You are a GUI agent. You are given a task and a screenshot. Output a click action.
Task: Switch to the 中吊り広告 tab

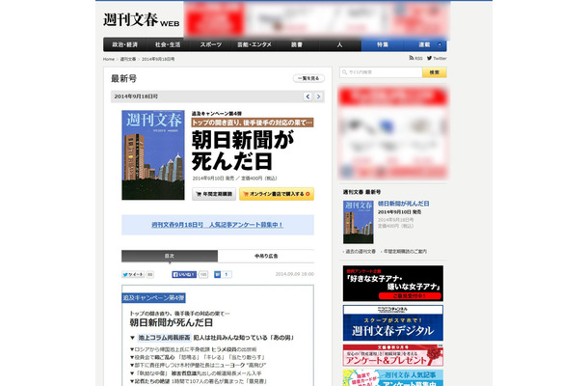click(266, 256)
